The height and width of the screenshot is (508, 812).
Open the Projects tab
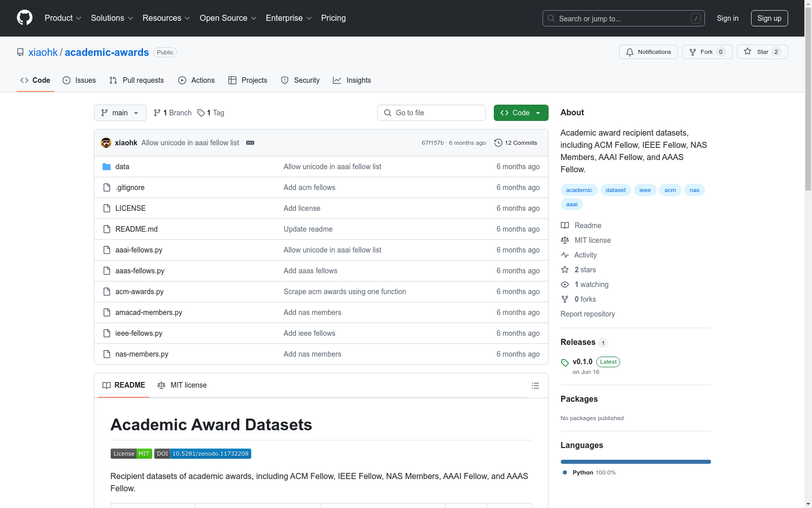(248, 80)
